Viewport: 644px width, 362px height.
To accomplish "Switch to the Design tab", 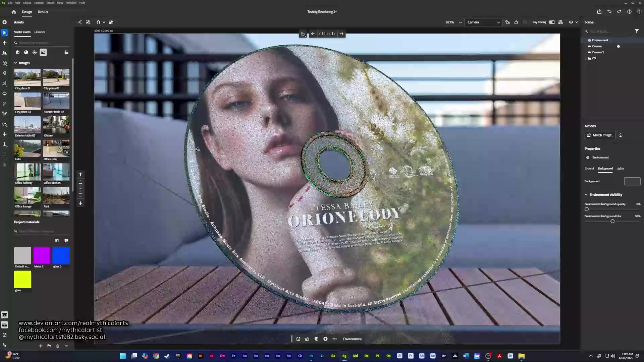I will (x=27, y=12).
